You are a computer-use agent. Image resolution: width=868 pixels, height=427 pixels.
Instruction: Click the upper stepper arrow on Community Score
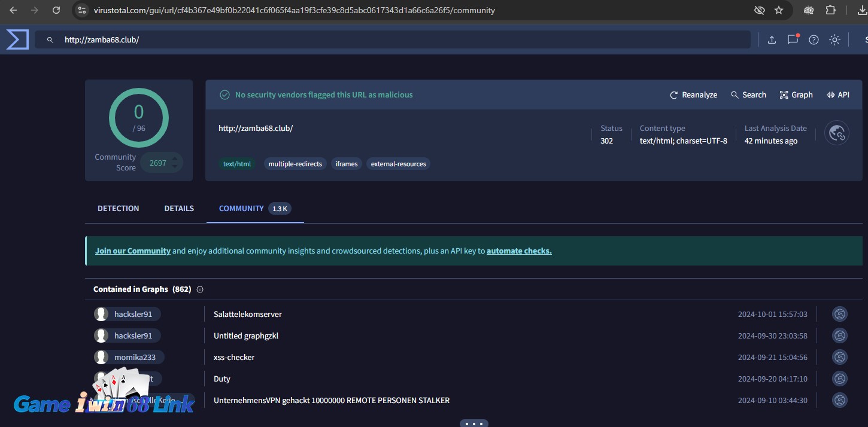pos(174,159)
